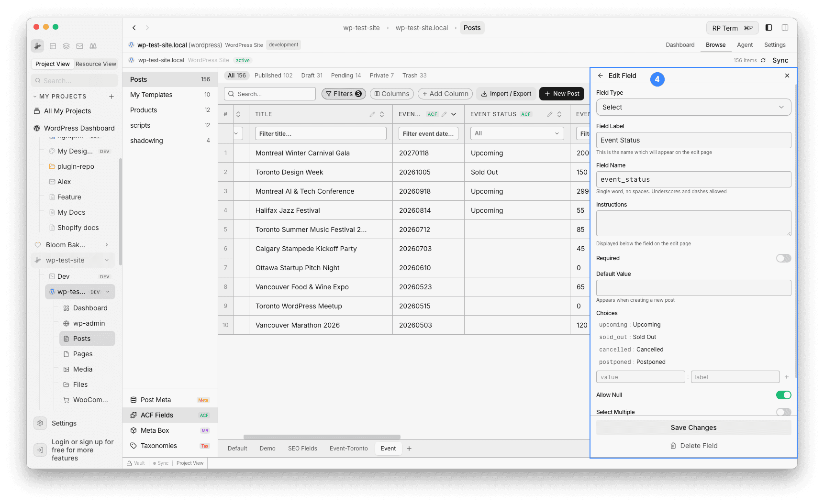This screenshot has height=504, width=824.
Task: Toggle the Select Multiple switch
Action: pyautogui.click(x=783, y=412)
